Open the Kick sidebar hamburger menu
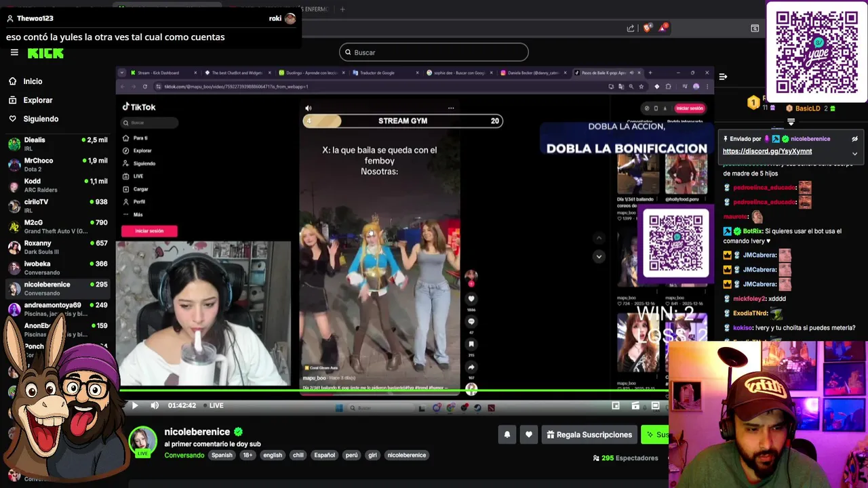Image resolution: width=868 pixels, height=488 pixels. pyautogui.click(x=14, y=53)
